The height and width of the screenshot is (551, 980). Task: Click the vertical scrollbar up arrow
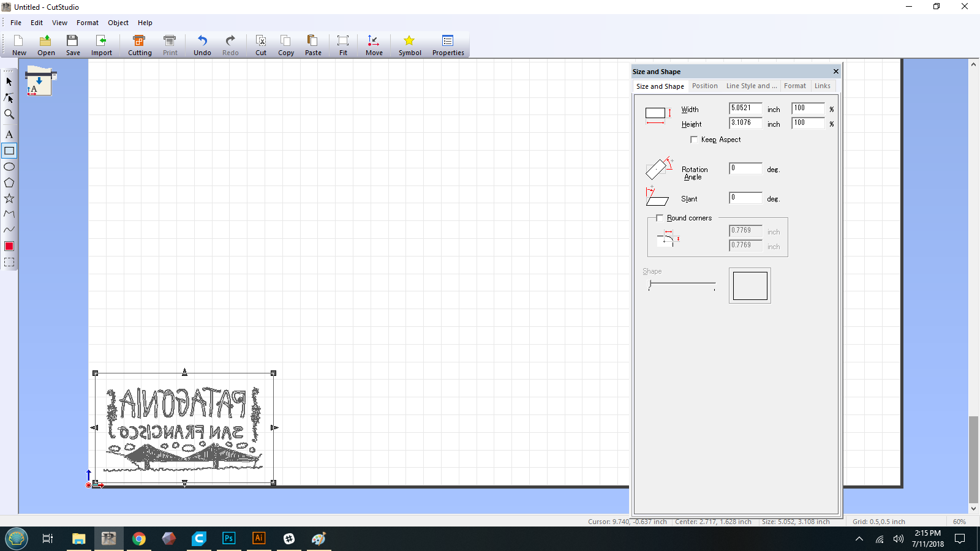click(973, 64)
